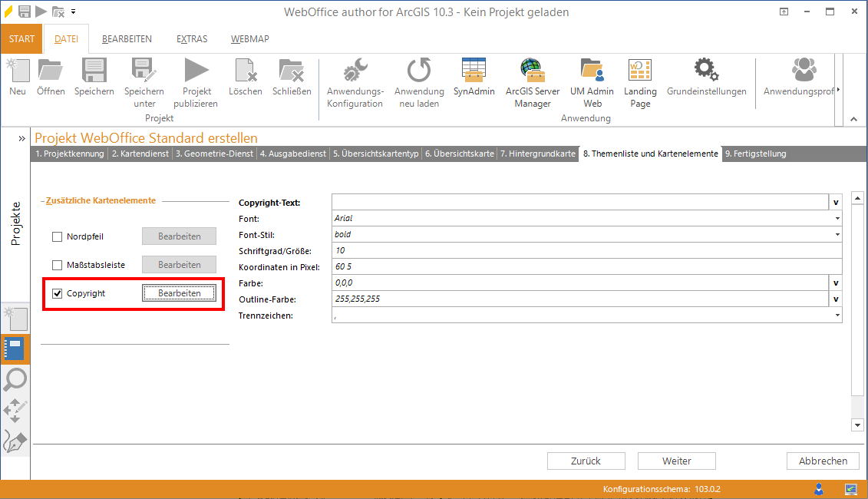Click the Weiter button

tap(676, 461)
